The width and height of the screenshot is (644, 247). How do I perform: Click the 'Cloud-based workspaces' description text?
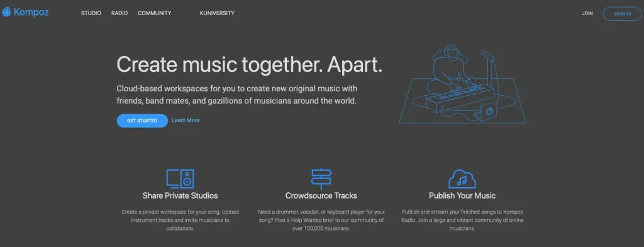coord(237,95)
